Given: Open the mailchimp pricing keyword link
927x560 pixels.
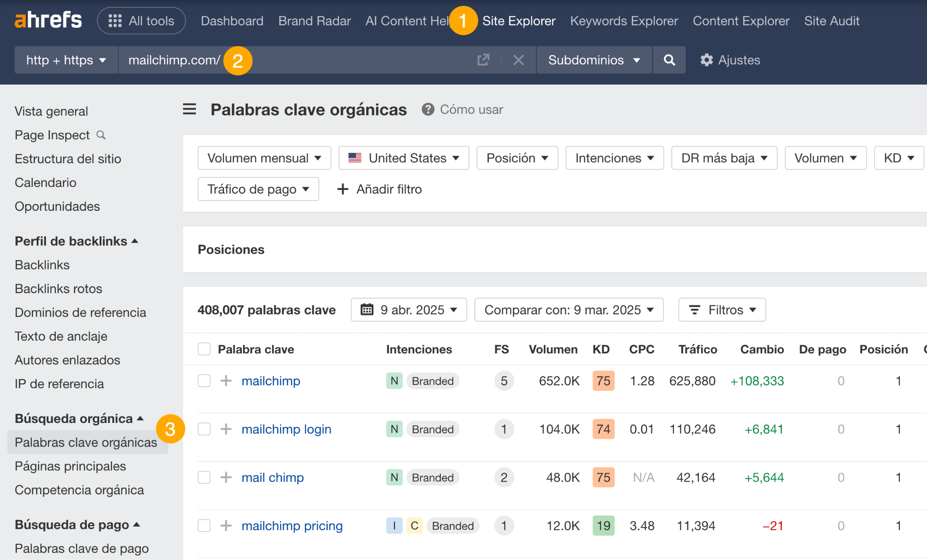Looking at the screenshot, I should click(x=292, y=526).
